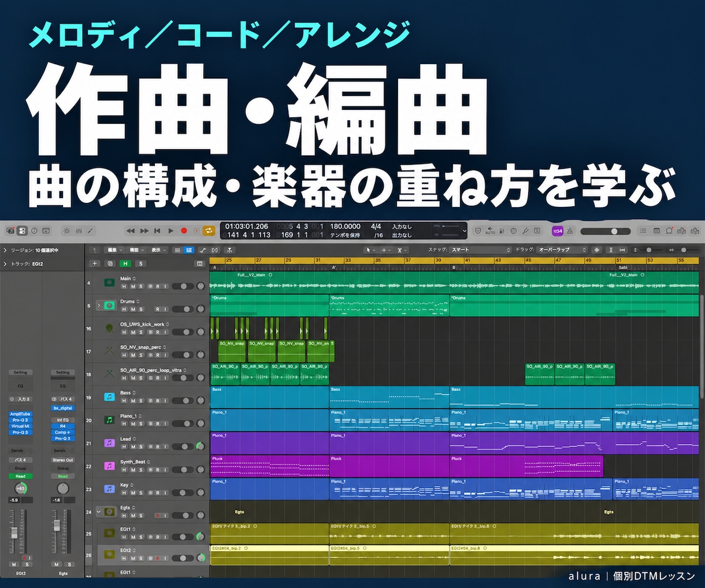Mute the Egts channel strip
Screen dimensions: 705x588
(57, 564)
